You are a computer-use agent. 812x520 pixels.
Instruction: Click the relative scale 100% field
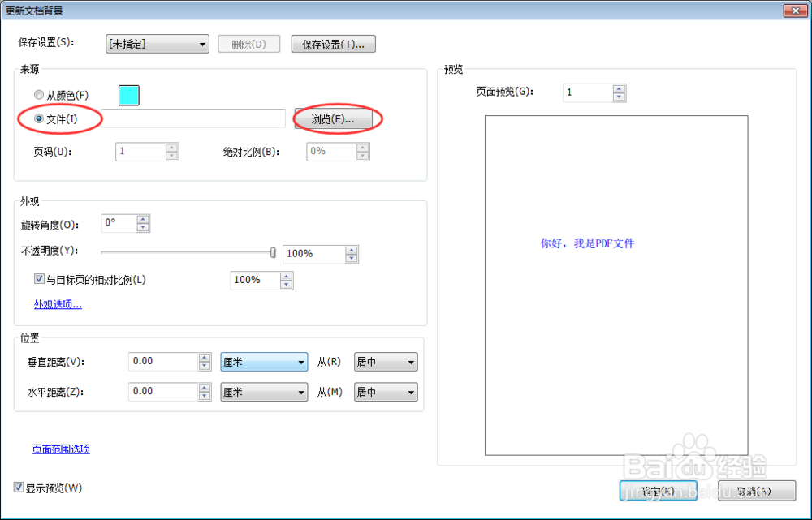[255, 281]
